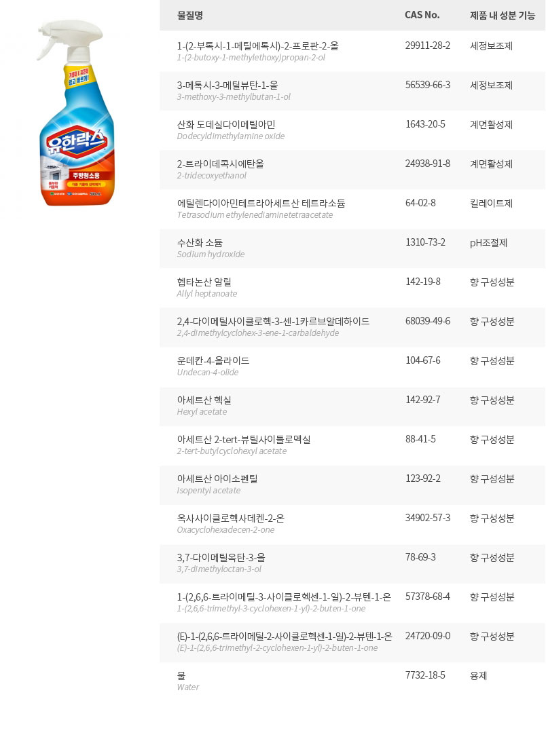Click the 3-methoxy-3-methylbutan-1-ol English name
This screenshot has width=546, height=756.
[233, 97]
